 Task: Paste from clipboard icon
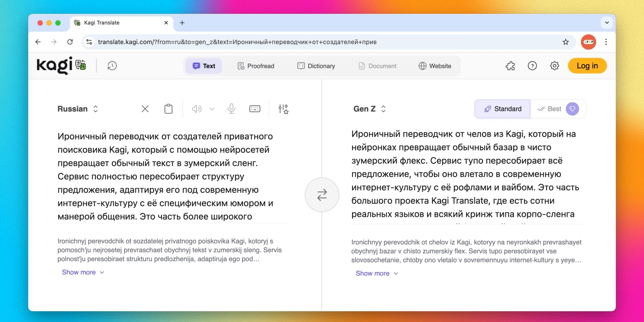click(x=168, y=109)
